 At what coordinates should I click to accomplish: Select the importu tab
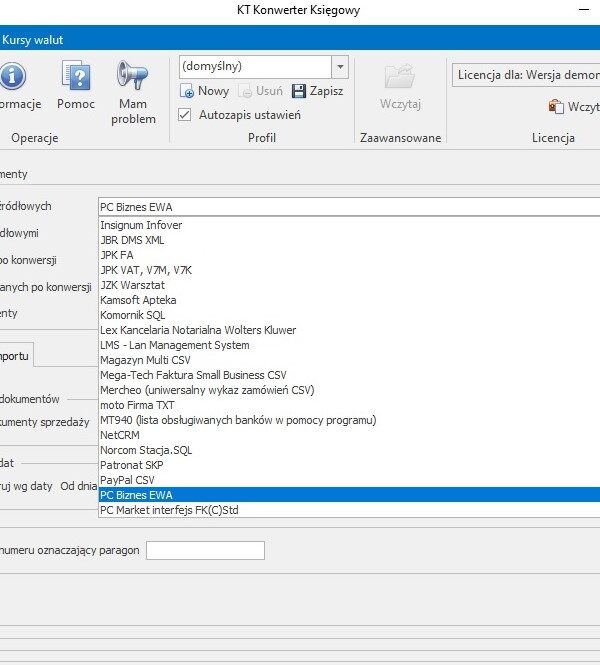pyautogui.click(x=16, y=356)
